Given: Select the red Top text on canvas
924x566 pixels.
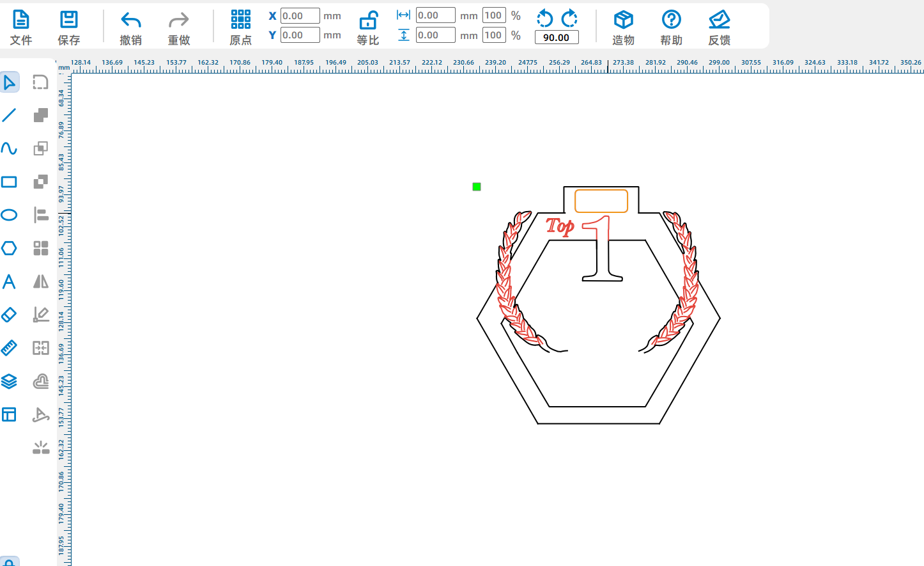Looking at the screenshot, I should pyautogui.click(x=560, y=226).
